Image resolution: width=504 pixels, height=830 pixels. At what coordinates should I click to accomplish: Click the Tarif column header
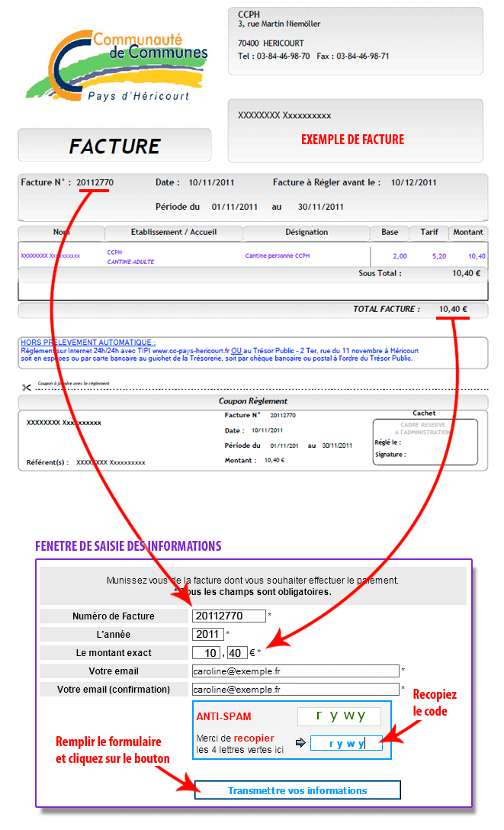click(429, 232)
